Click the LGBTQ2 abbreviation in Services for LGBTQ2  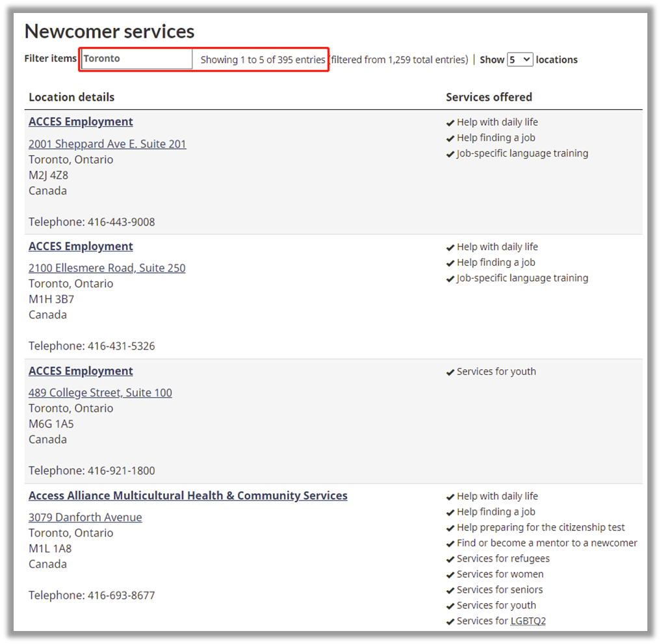[x=528, y=621]
